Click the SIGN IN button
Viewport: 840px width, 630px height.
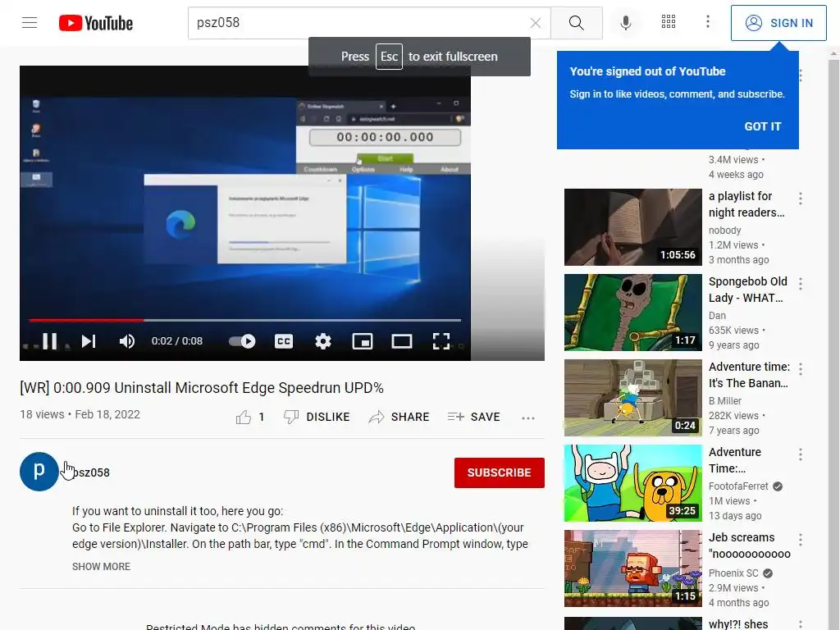pos(778,23)
